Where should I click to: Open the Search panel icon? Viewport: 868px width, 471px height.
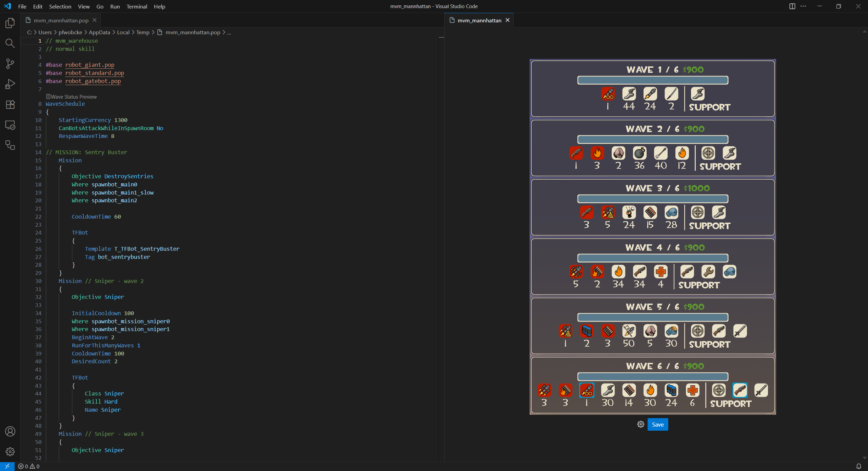pyautogui.click(x=10, y=43)
